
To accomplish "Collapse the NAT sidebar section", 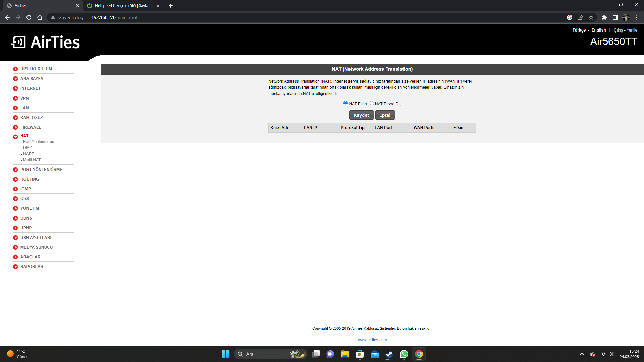I will [x=24, y=136].
